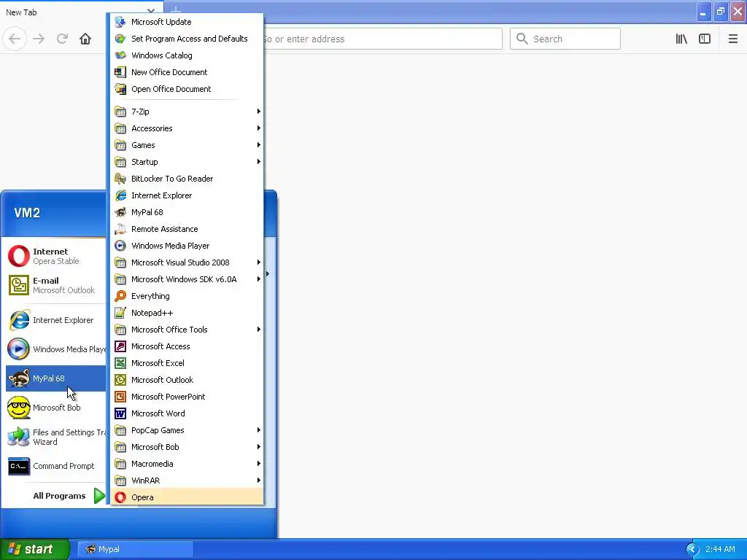
Task: Click the Open Office Document icon
Action: point(120,89)
